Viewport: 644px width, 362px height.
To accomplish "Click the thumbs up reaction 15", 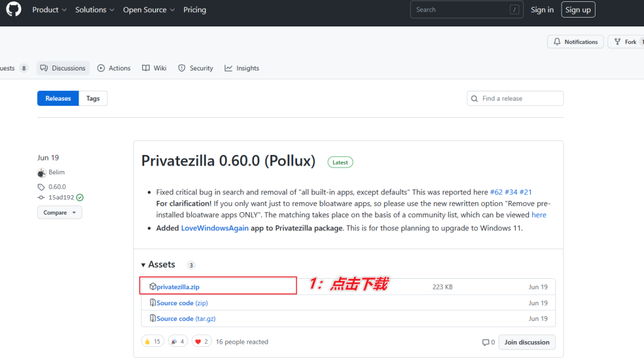I will coord(152,341).
